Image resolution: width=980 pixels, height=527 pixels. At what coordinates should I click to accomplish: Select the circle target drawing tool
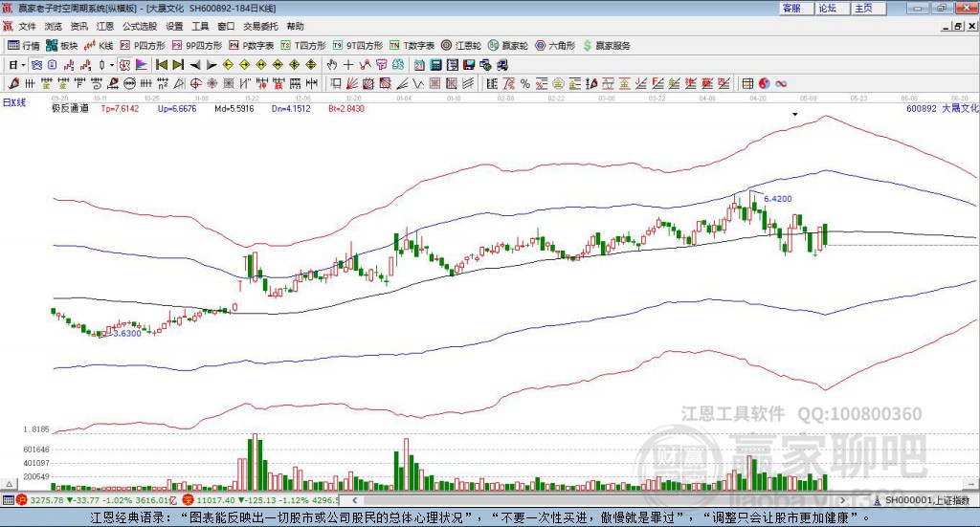pyautogui.click(x=195, y=83)
